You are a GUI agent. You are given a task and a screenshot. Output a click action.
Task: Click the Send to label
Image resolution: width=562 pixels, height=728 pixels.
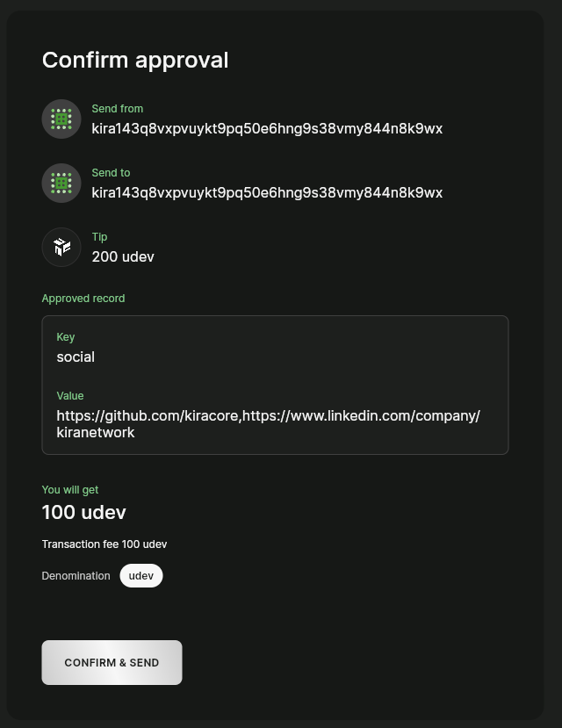111,173
